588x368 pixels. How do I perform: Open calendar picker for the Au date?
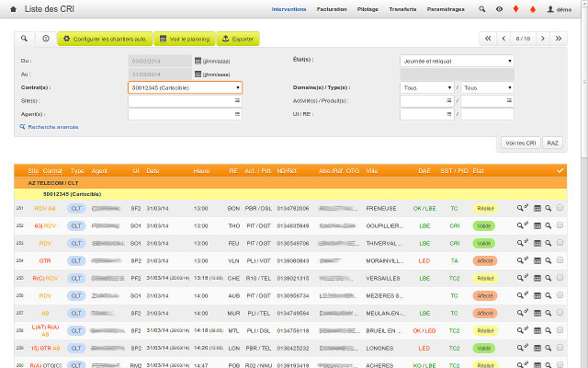point(198,75)
